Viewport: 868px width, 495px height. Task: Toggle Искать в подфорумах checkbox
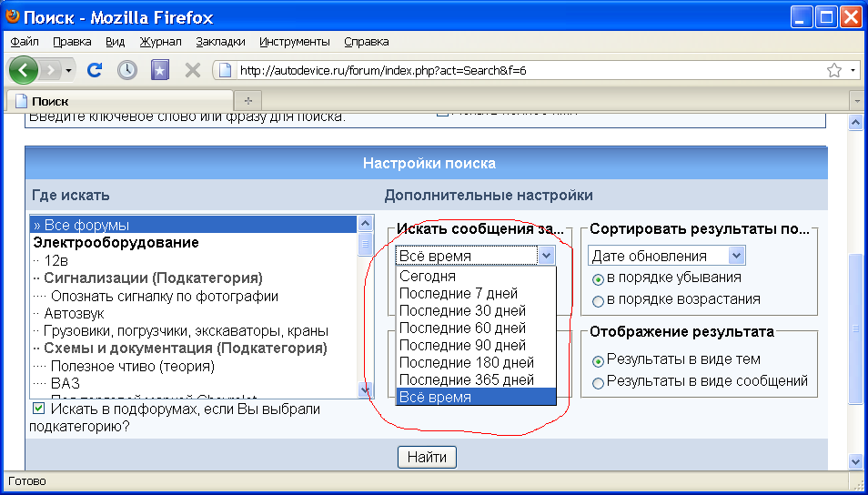[38, 409]
